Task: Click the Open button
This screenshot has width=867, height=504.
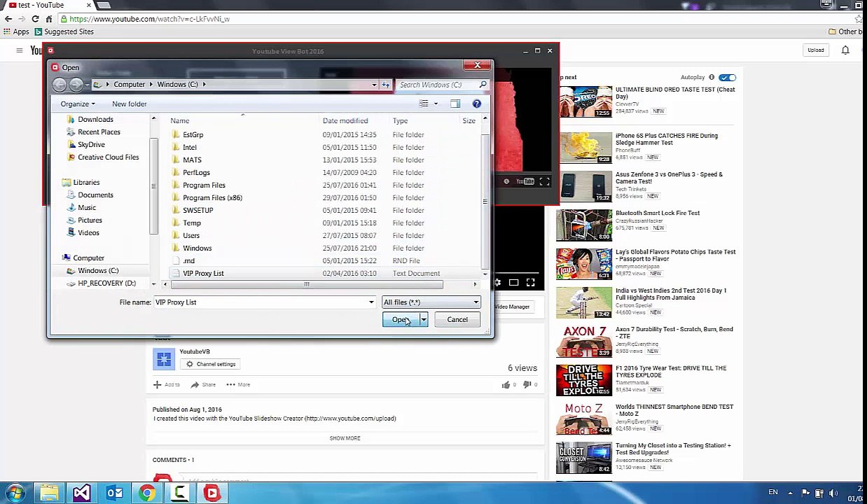Action: pos(401,320)
